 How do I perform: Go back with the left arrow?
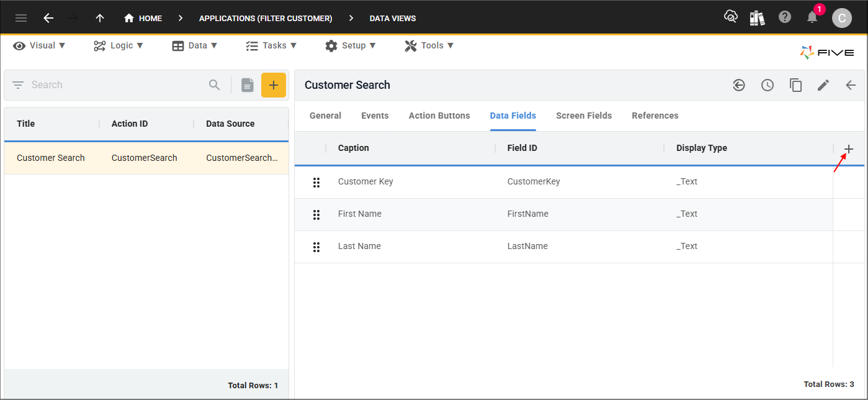pyautogui.click(x=48, y=18)
